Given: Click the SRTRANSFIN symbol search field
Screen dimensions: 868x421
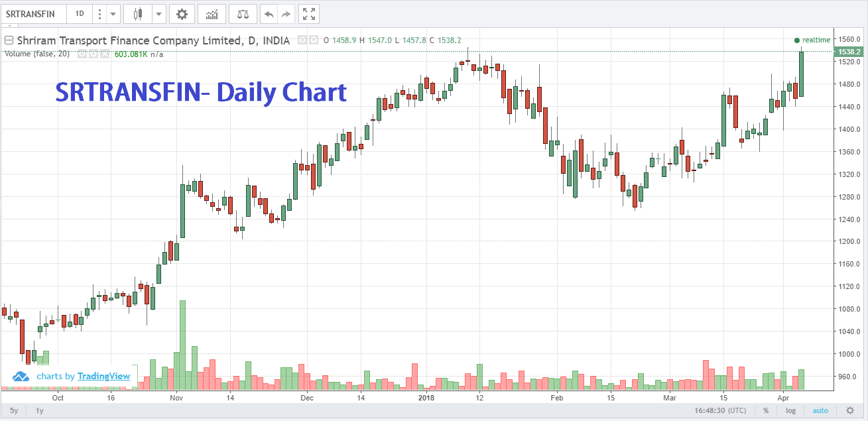Looking at the screenshot, I should (33, 13).
